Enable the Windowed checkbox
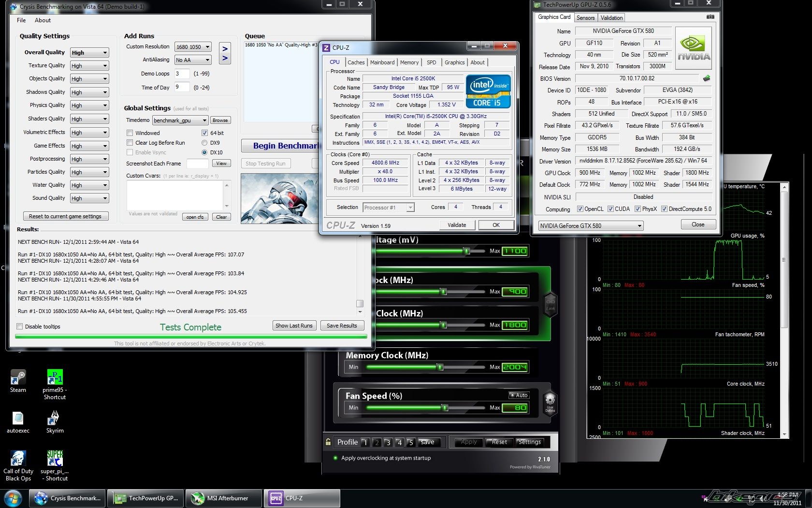Viewport: 812px width, 508px height. (130, 133)
